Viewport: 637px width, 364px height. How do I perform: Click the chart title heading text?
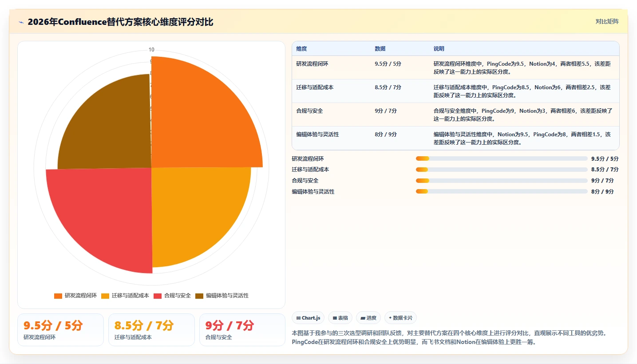tap(120, 22)
